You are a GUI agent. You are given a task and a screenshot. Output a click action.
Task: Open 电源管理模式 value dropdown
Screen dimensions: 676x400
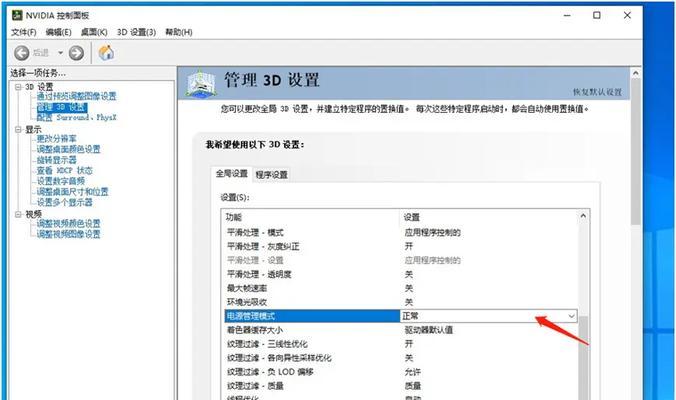click(x=571, y=316)
